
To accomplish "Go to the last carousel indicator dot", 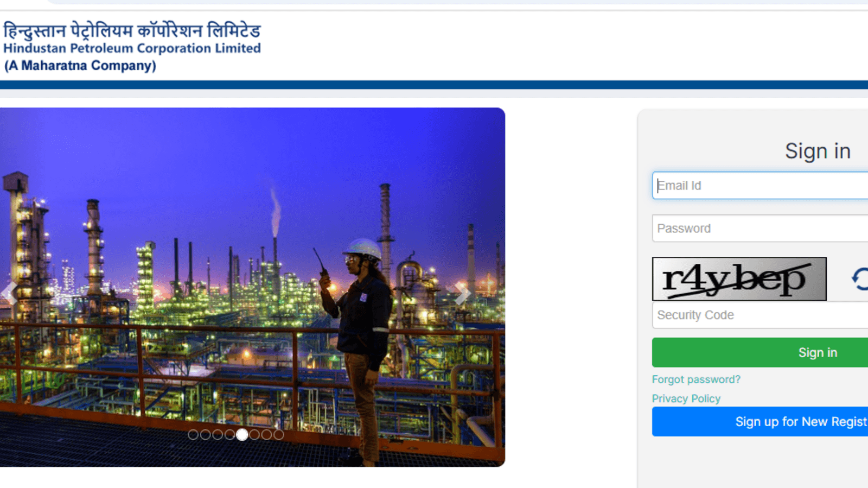I will click(x=279, y=434).
